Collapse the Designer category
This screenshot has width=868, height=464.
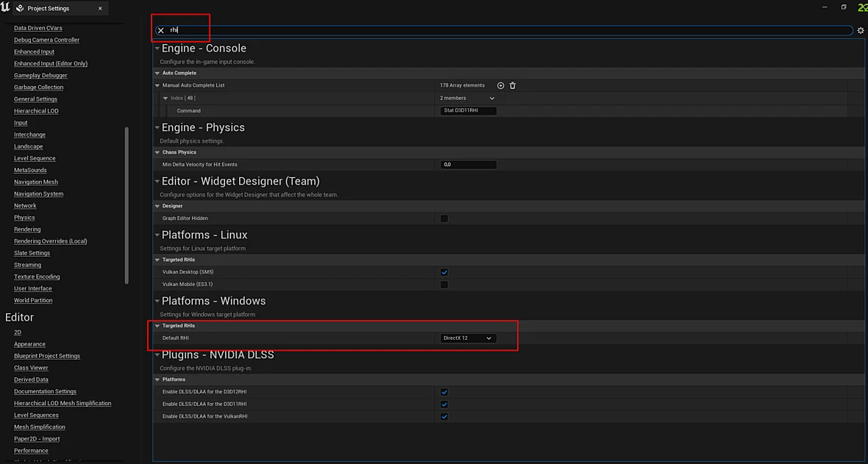tap(157, 206)
